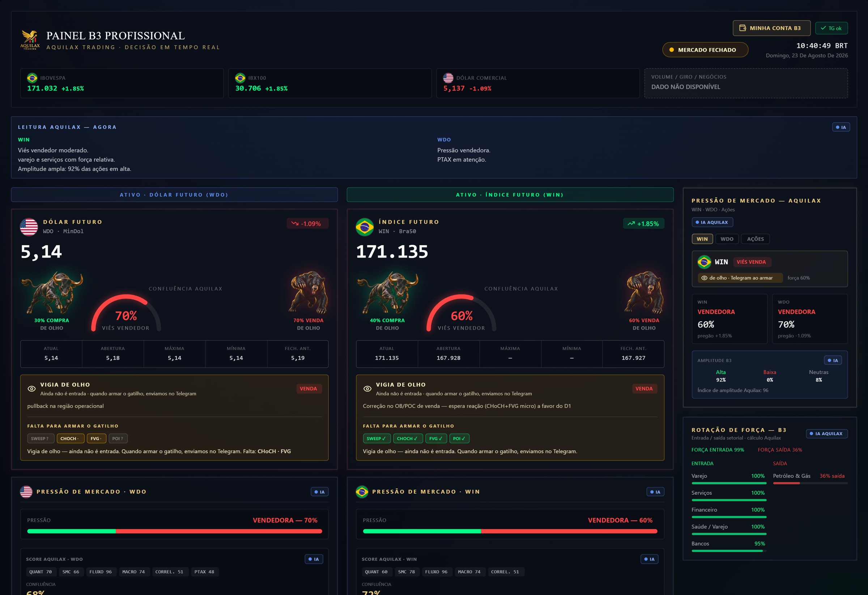Select the bull image above 30% COMPRA

52,293
